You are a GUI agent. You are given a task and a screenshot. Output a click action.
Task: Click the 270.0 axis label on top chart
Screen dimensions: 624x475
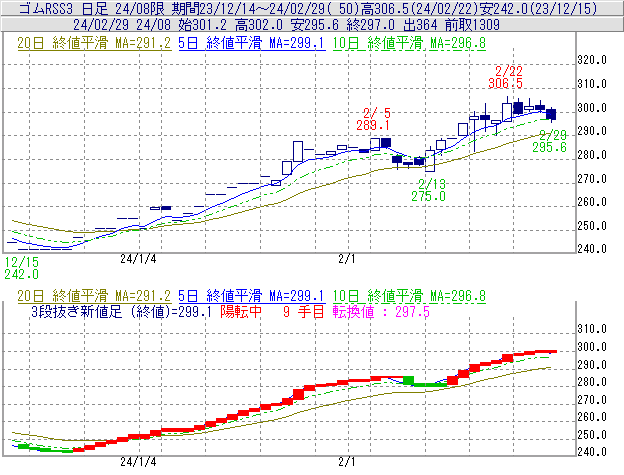click(x=592, y=179)
